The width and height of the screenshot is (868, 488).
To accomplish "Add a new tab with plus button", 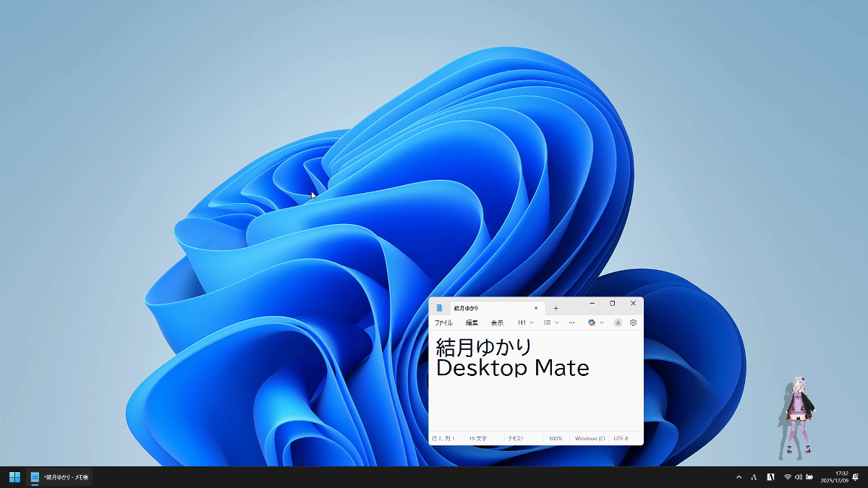I will (556, 308).
